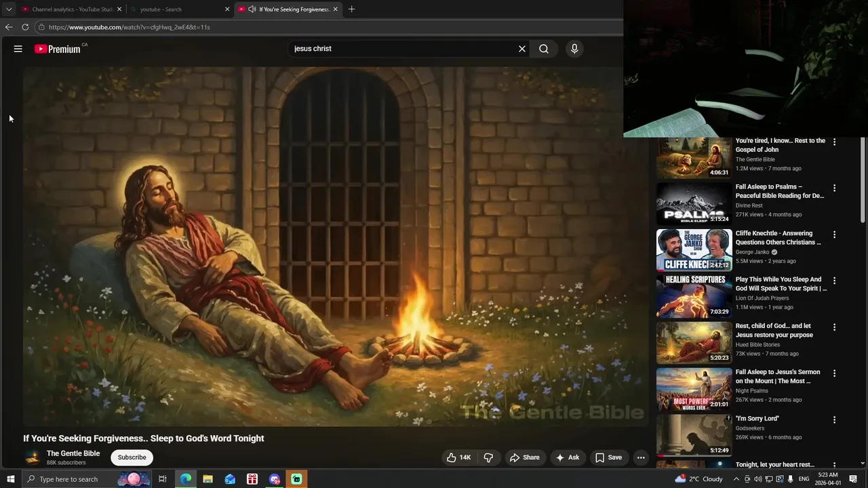Screen dimensions: 868x488
Task: Switch to Channel analytics YouTube Studio tab
Action: click(66, 9)
